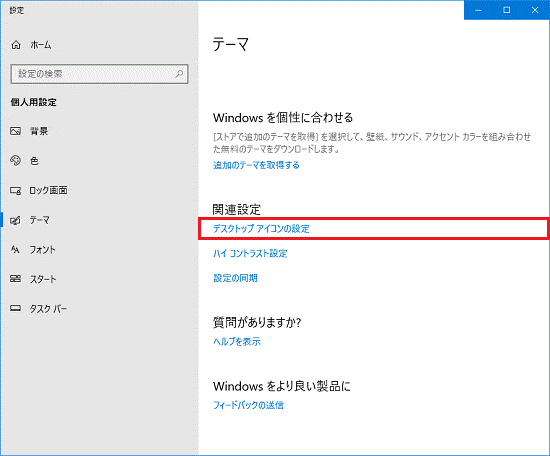Close the Settings window

click(535, 10)
